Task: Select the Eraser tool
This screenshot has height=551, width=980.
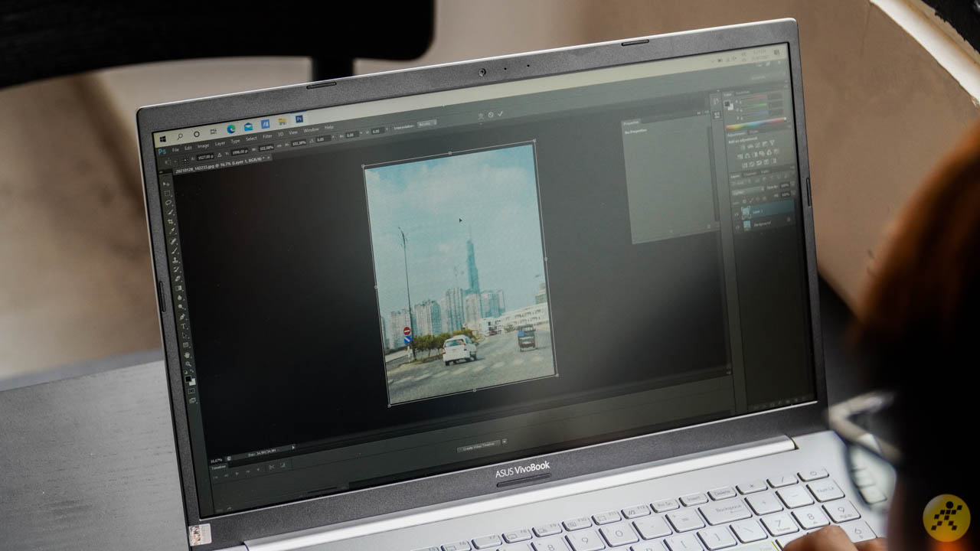Action: (x=178, y=279)
